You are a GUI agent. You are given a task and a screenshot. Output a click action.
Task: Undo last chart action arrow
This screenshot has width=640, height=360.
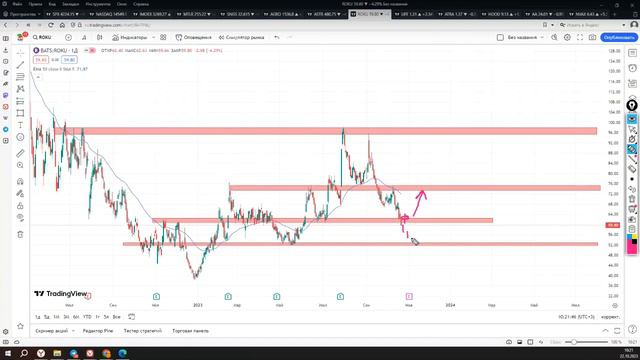point(277,37)
